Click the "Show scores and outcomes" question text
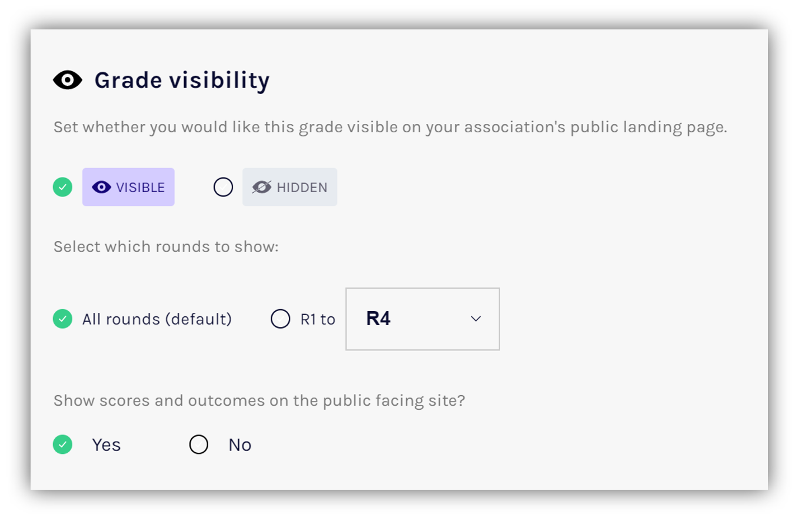The height and width of the screenshot is (518, 812). [x=259, y=400]
